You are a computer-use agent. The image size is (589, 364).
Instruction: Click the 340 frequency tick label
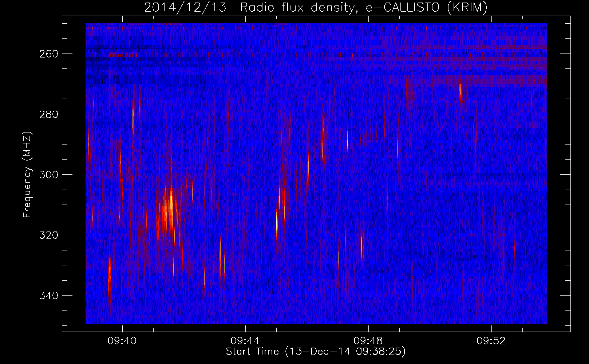click(49, 296)
